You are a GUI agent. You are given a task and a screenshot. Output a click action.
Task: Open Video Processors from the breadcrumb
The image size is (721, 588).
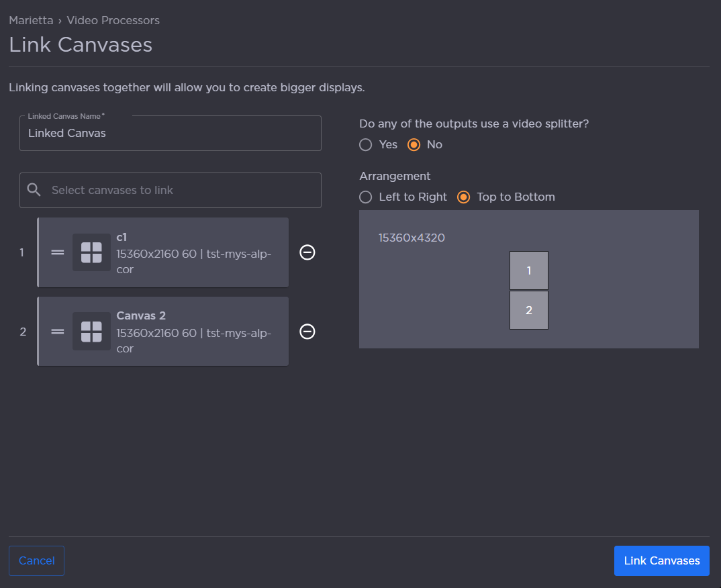coord(113,20)
